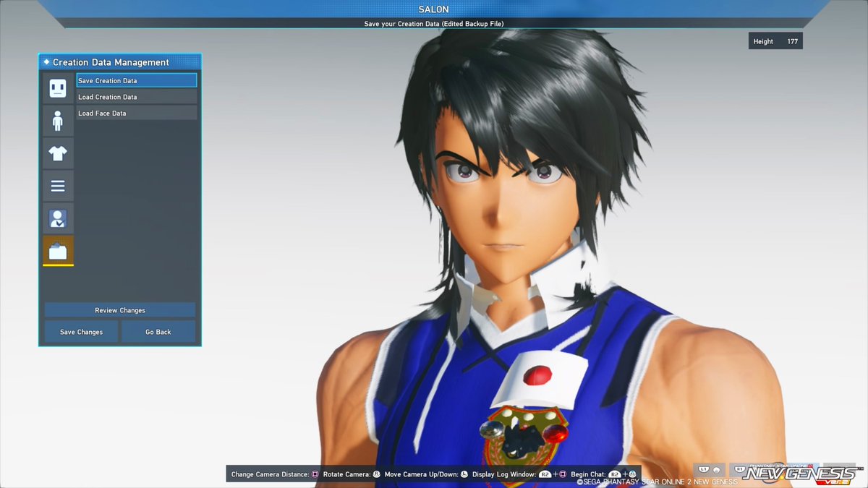Image resolution: width=868 pixels, height=488 pixels.
Task: Click the Creation Data Management panel title
Action: [111, 62]
